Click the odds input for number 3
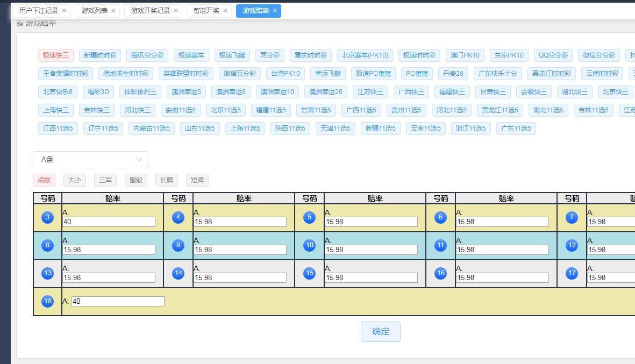The image size is (635, 364). [109, 222]
